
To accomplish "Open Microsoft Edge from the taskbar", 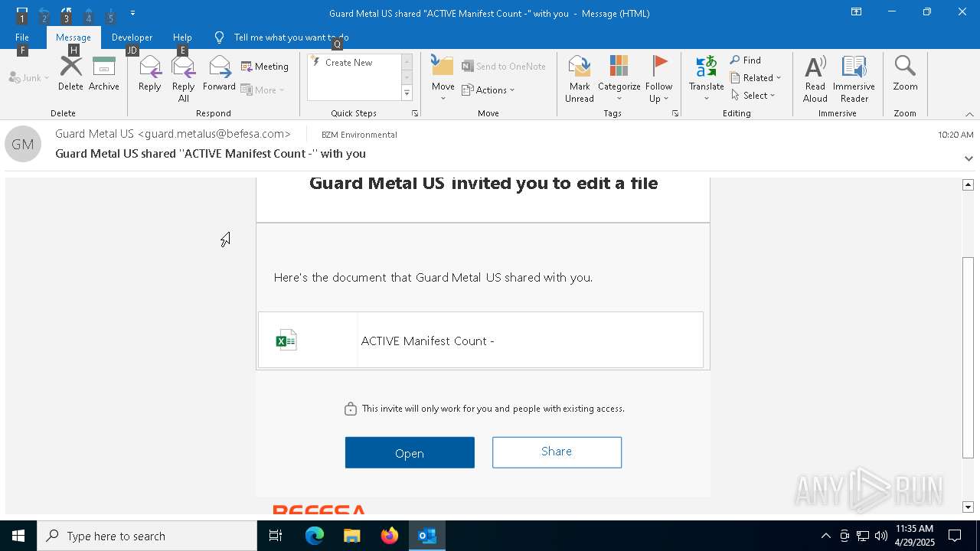I will (315, 536).
